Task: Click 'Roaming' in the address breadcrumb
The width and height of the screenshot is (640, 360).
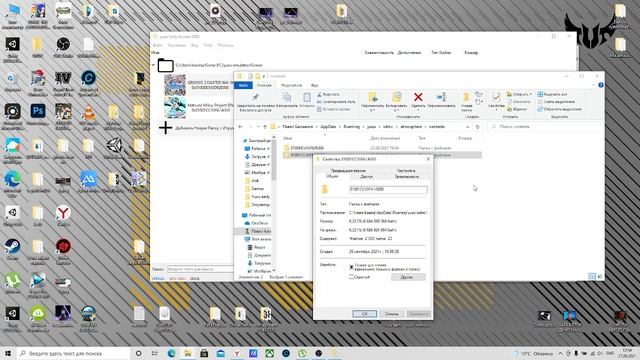Action: click(351, 127)
